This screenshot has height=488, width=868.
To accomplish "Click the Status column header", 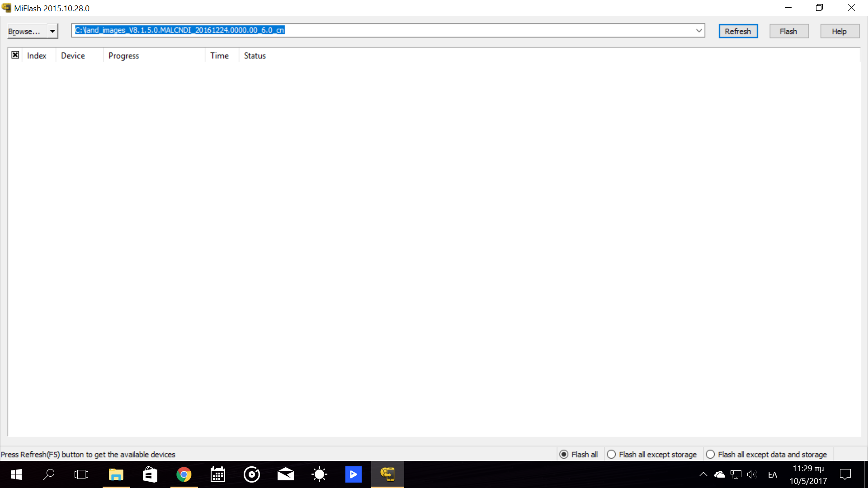I will (x=255, y=56).
